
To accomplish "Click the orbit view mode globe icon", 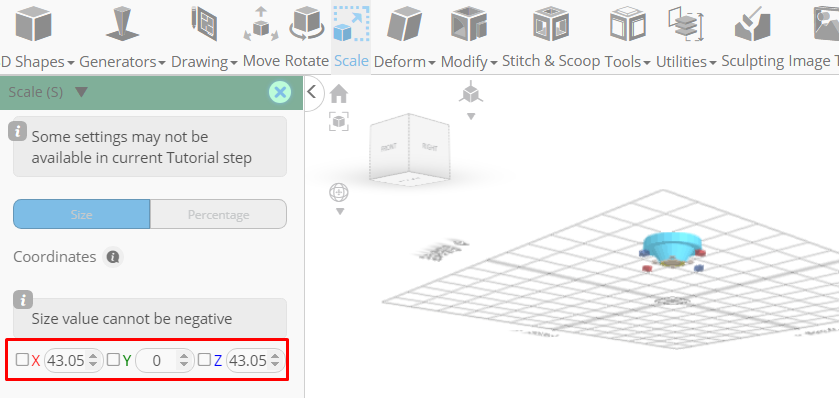I will (x=339, y=192).
